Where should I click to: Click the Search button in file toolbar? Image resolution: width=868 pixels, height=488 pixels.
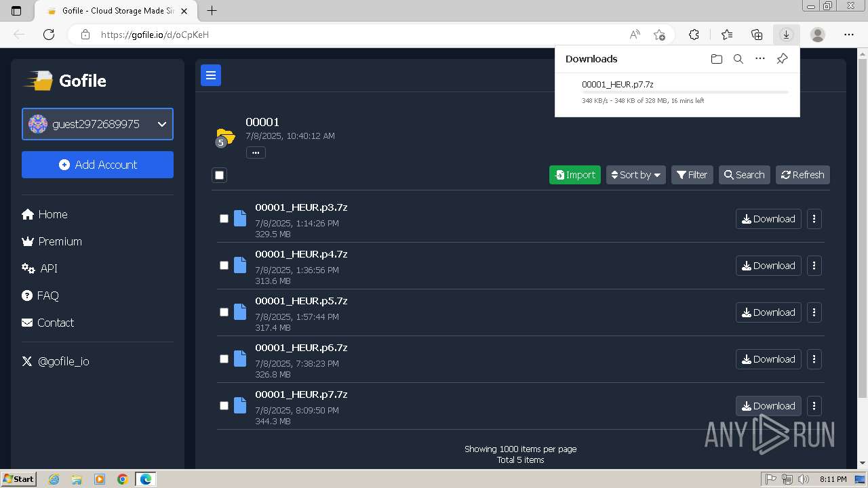[x=745, y=175]
